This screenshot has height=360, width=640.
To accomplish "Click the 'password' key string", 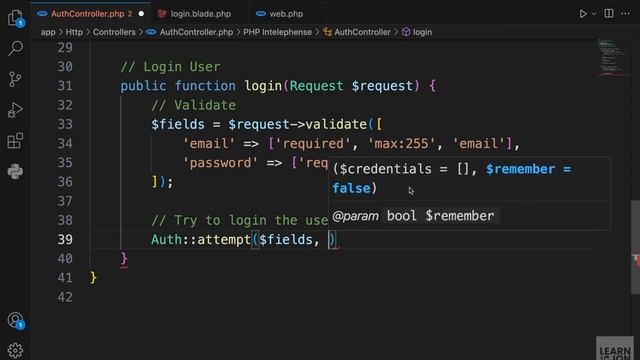I will (x=220, y=163).
